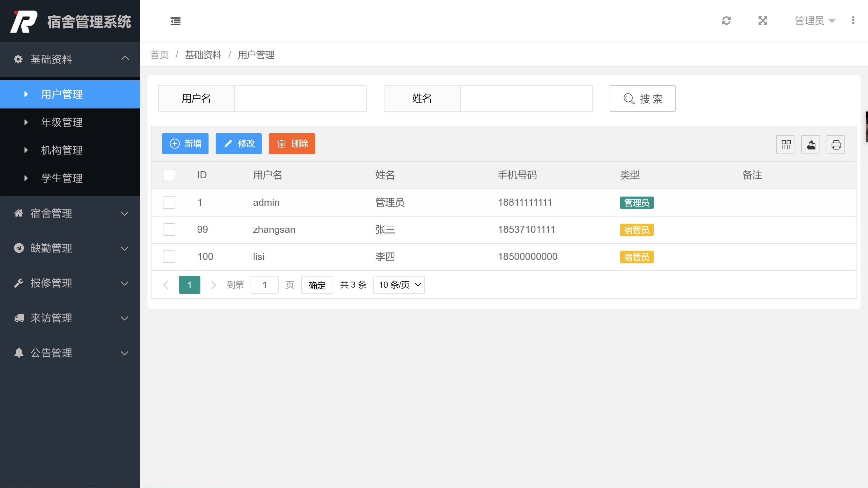Open 学生管理 in the sidebar
The image size is (868, 488).
click(62, 178)
